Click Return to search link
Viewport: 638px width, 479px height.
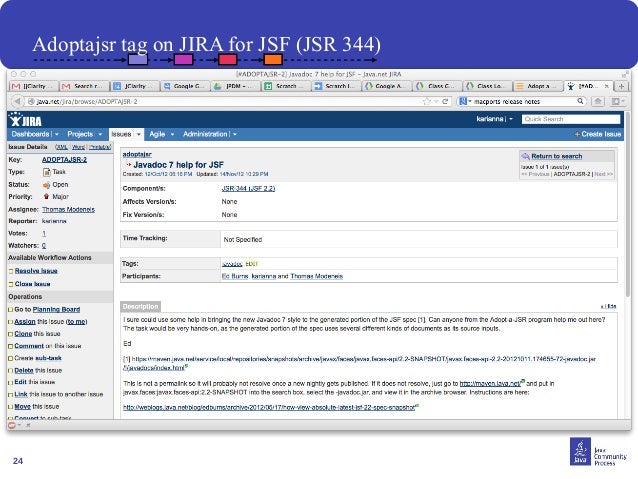point(556,156)
